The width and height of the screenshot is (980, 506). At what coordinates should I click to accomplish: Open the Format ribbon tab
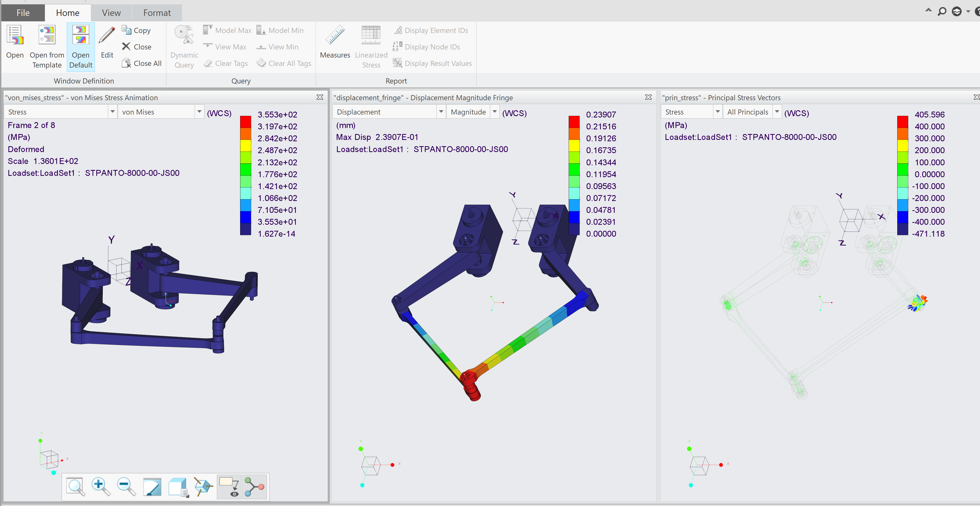pos(157,12)
